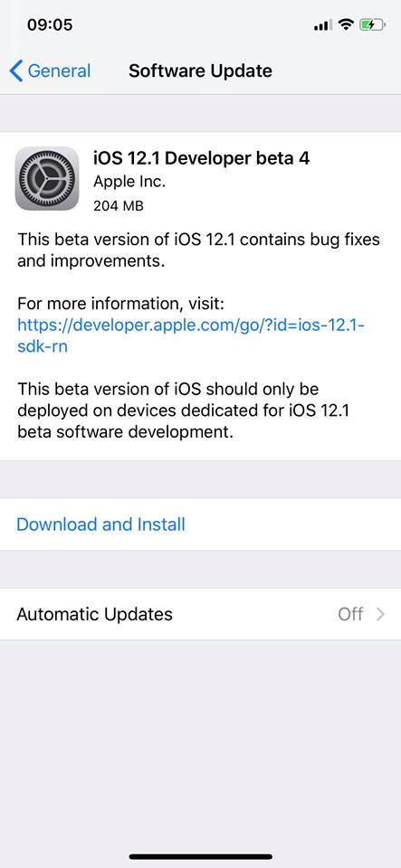Image resolution: width=401 pixels, height=868 pixels.
Task: Tap the cellular signal bars
Action: [x=323, y=25]
